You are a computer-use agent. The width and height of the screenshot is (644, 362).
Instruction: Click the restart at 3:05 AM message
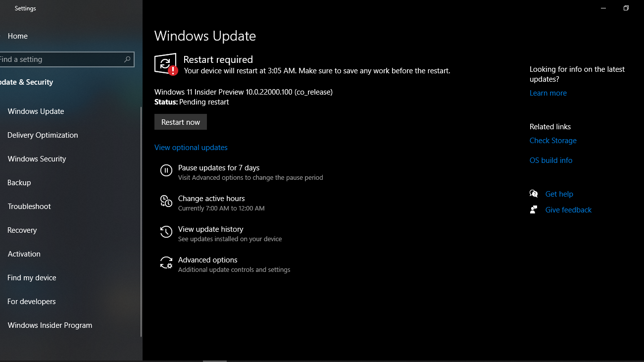point(317,71)
